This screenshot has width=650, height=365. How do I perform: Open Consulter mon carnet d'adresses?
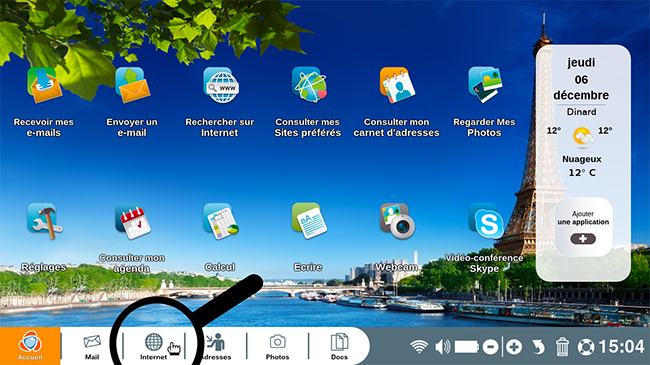click(397, 85)
